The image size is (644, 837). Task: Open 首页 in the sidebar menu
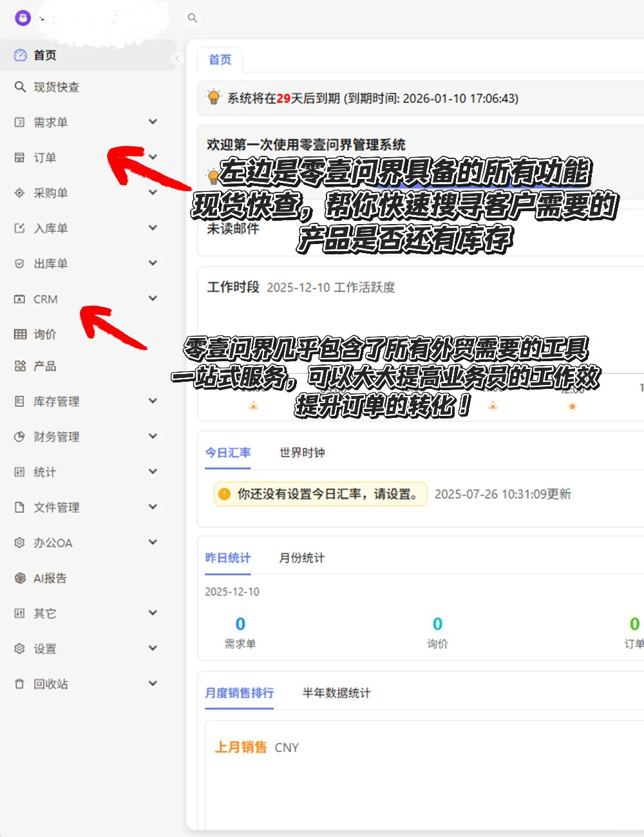[x=88, y=55]
